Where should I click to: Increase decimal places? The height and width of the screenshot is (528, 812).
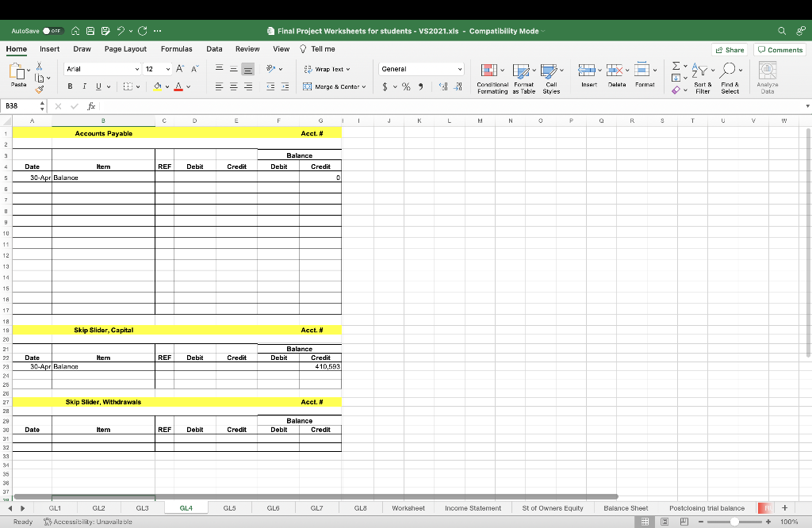coord(443,86)
